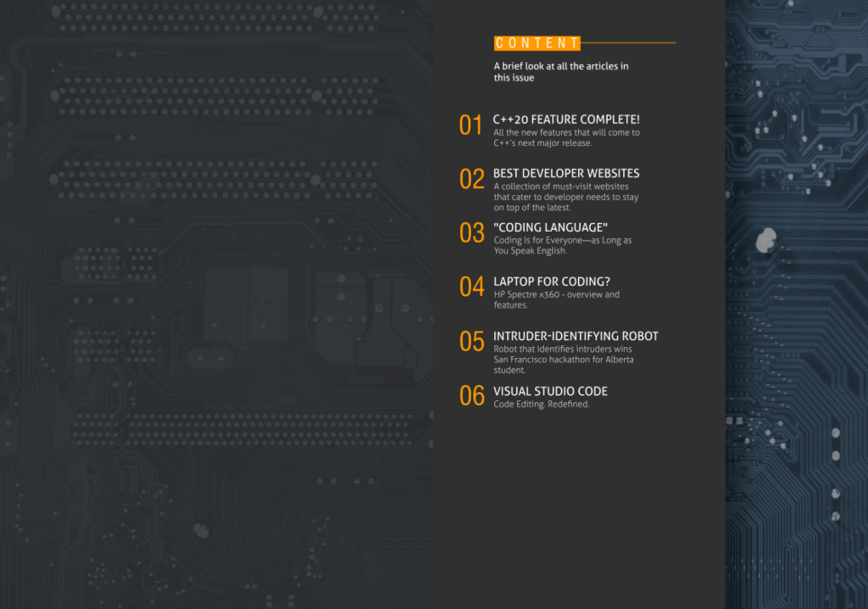Select the orange number 05

coord(471,341)
